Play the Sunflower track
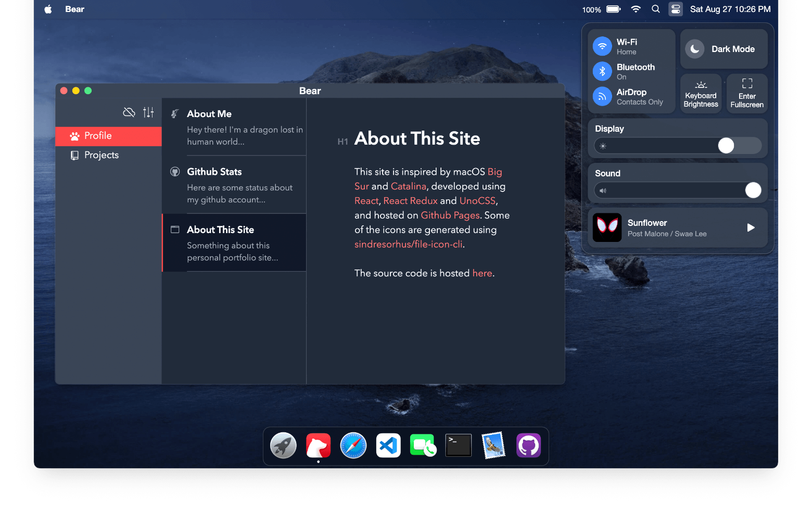Viewport: 812px width, 513px height. pos(751,227)
